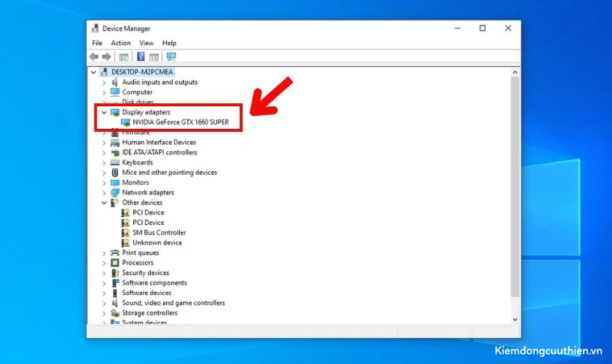Click the Device Manager title bar icon
This screenshot has height=364, width=612.
95,28
